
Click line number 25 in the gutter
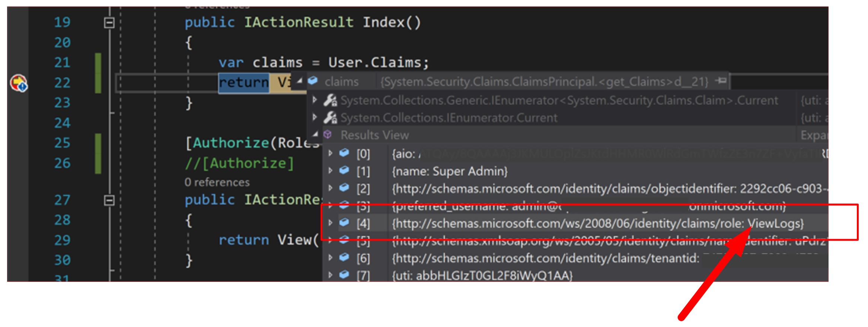pos(62,143)
